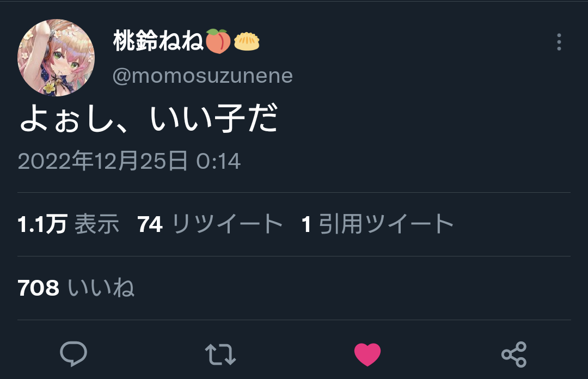Click the display name 桃鈴ねね
588x379 pixels.
tap(158, 41)
